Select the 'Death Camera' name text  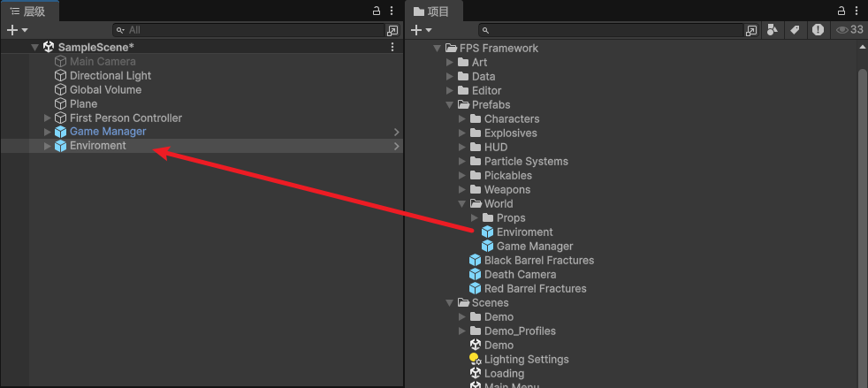click(x=521, y=275)
